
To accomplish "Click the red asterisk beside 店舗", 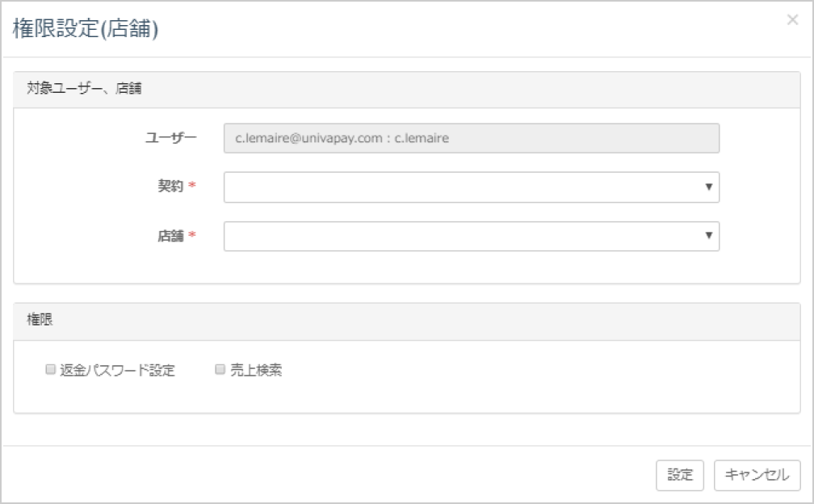I will pos(192,237).
